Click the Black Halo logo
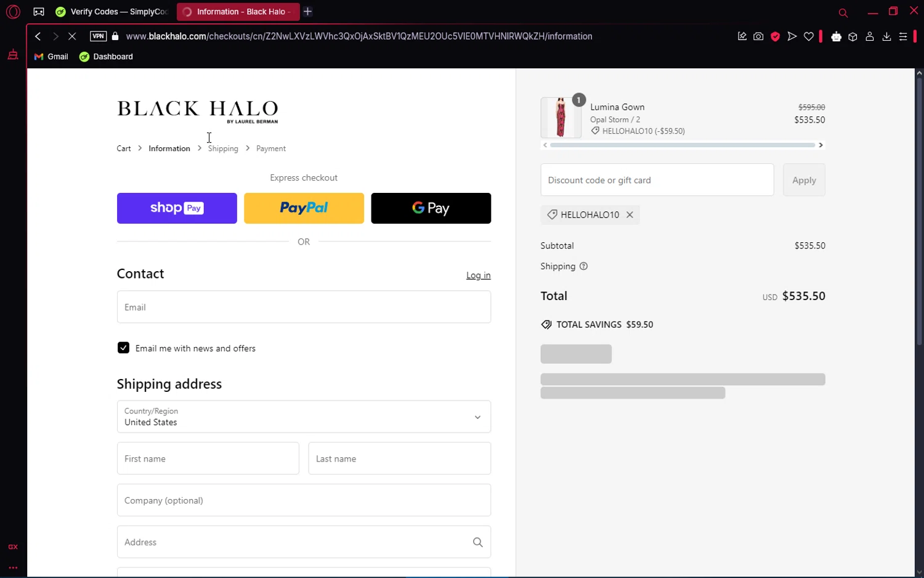Screen dimensions: 924x578 [198, 112]
